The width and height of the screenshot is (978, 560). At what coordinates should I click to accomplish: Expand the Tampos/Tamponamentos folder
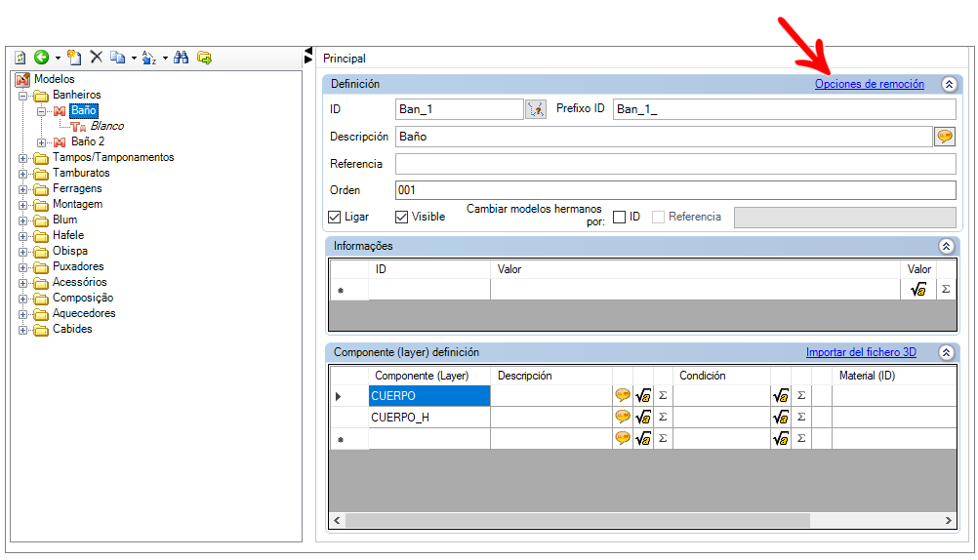pyautogui.click(x=23, y=158)
